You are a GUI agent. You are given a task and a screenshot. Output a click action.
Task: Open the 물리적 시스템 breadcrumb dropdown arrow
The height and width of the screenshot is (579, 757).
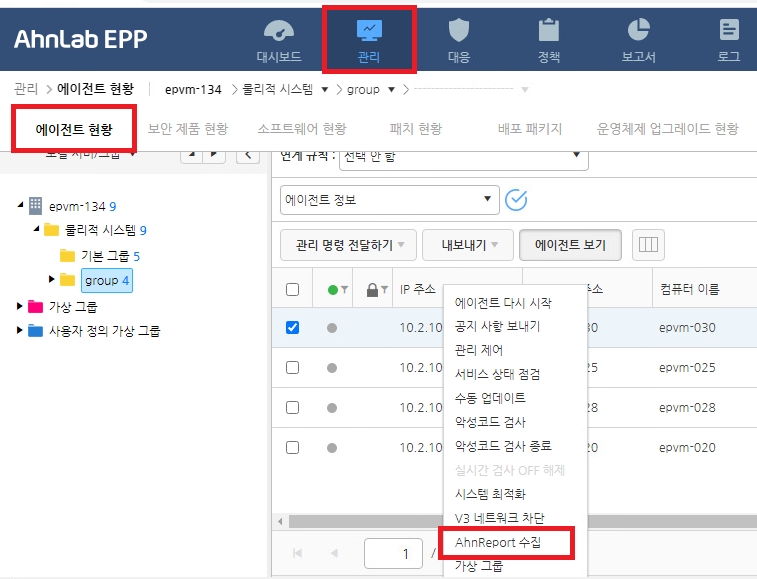325,89
